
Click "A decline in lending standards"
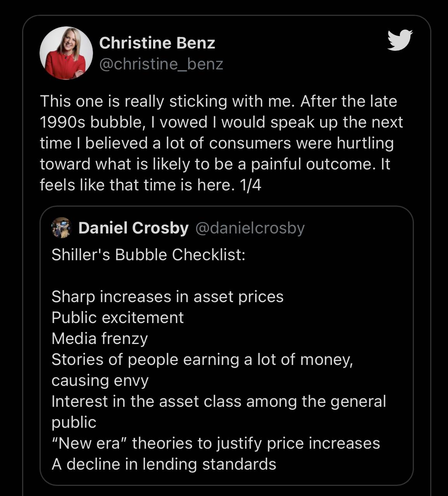[x=164, y=464]
